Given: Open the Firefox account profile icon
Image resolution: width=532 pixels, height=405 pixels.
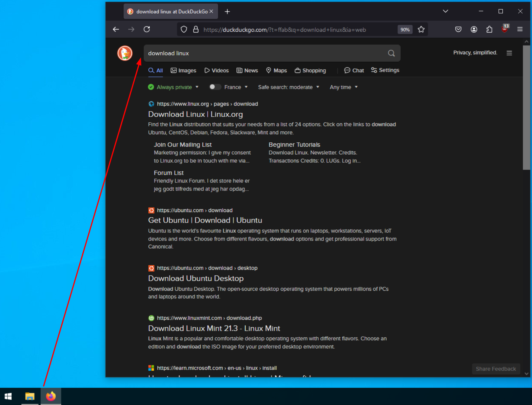Looking at the screenshot, I should click(474, 29).
